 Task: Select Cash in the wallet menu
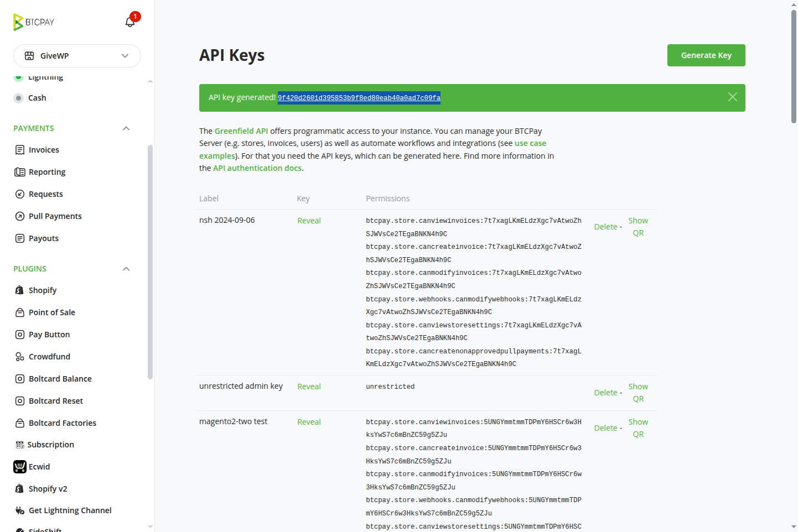pyautogui.click(x=37, y=97)
